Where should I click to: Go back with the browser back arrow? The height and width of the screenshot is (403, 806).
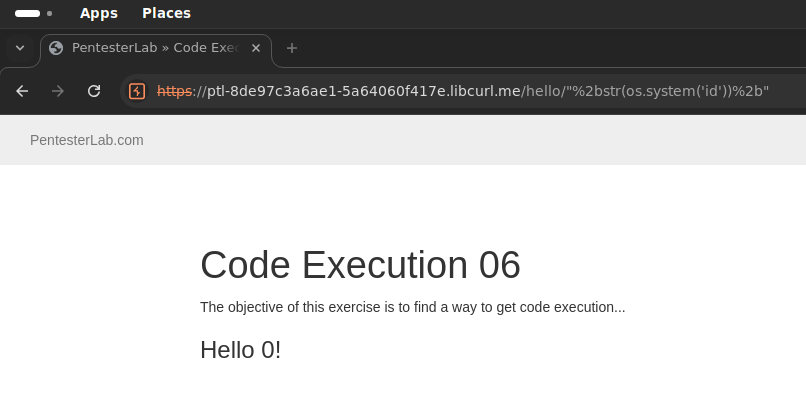(22, 91)
